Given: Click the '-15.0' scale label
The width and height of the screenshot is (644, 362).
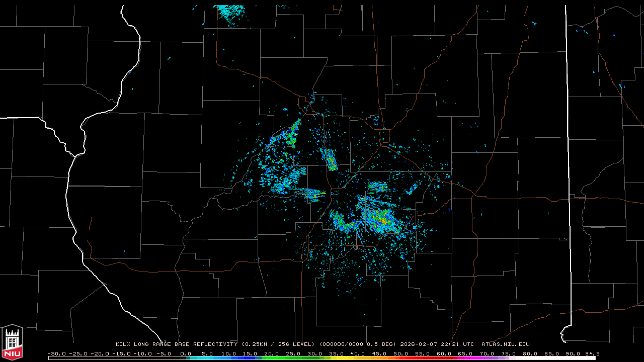Looking at the screenshot, I should 121,353.
